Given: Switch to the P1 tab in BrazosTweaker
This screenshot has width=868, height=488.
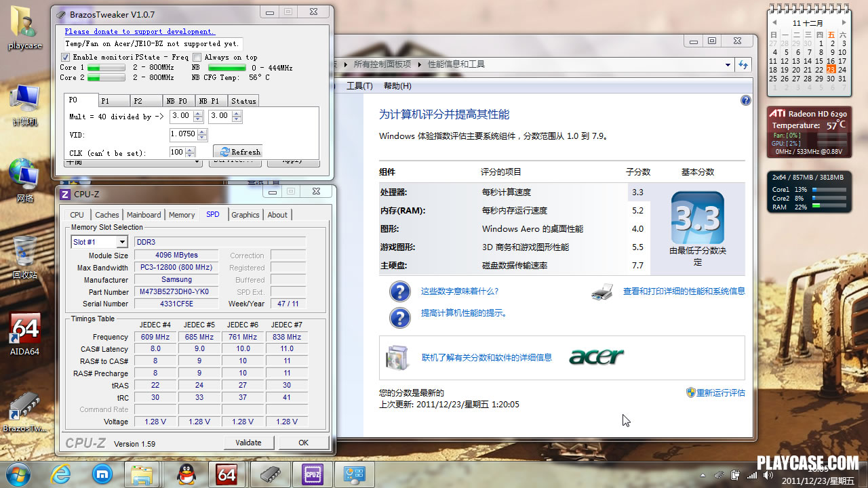Looking at the screenshot, I should (x=114, y=101).
